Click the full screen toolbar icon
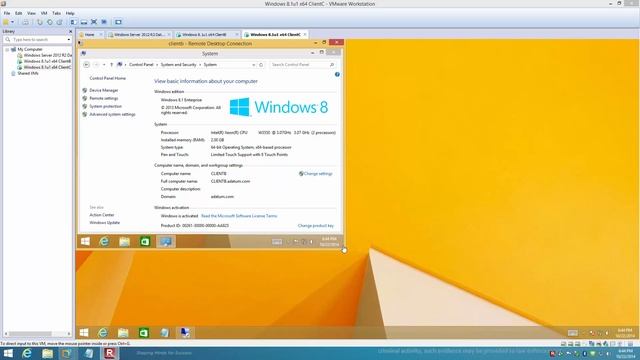Screen dimensions: 640x360 pyautogui.click(x=94, y=22)
